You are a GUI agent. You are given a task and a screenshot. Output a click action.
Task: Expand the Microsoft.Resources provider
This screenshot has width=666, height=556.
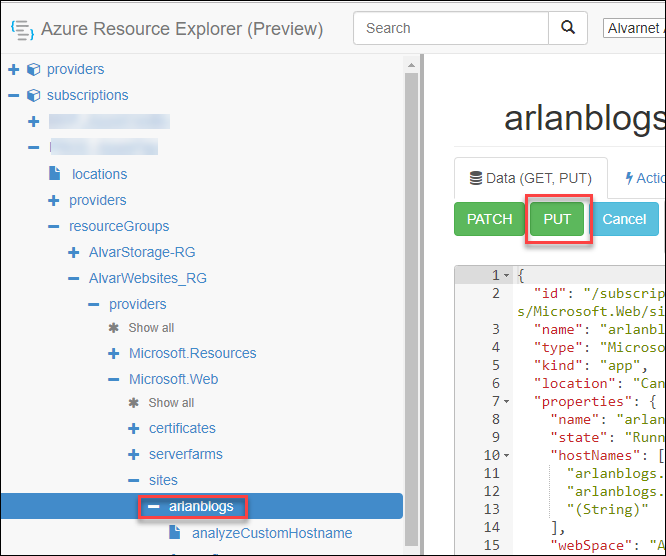point(113,353)
